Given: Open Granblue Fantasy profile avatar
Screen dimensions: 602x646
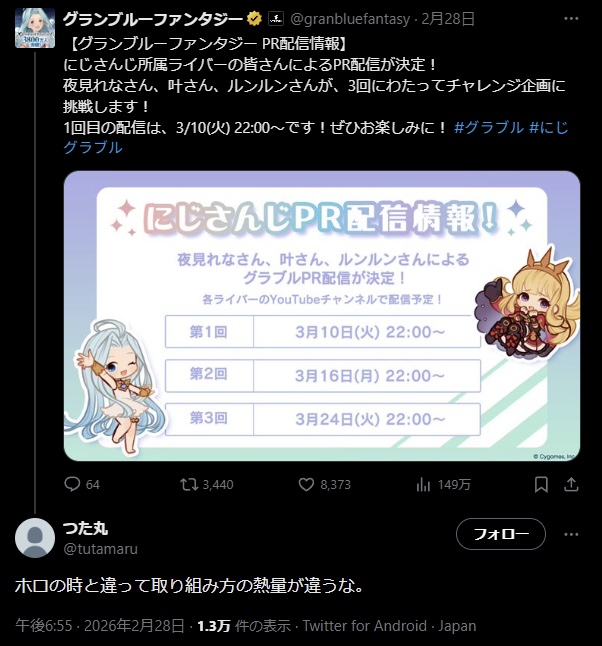Looking at the screenshot, I should point(35,28).
